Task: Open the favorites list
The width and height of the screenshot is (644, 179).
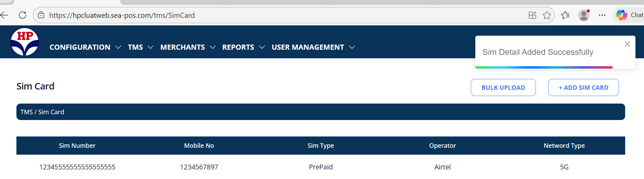Action: point(565,15)
